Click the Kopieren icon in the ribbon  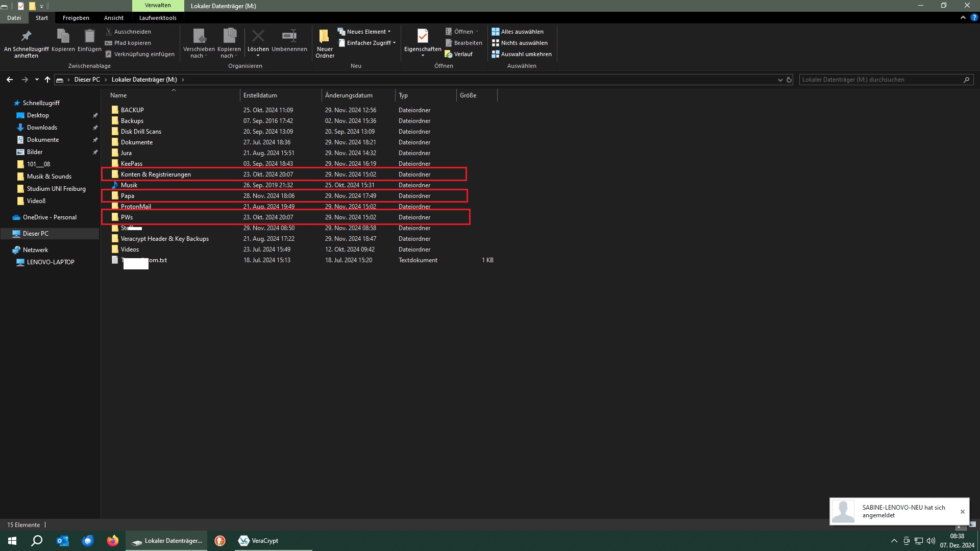63,36
